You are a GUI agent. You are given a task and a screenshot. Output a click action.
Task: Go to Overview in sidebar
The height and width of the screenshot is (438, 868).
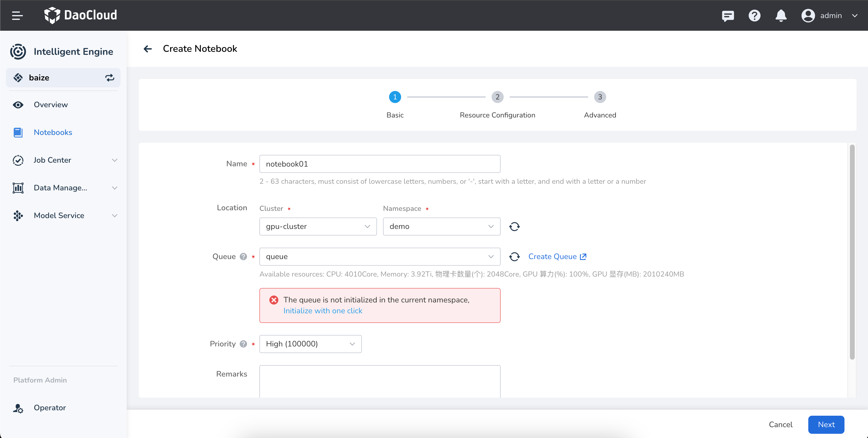(x=51, y=105)
